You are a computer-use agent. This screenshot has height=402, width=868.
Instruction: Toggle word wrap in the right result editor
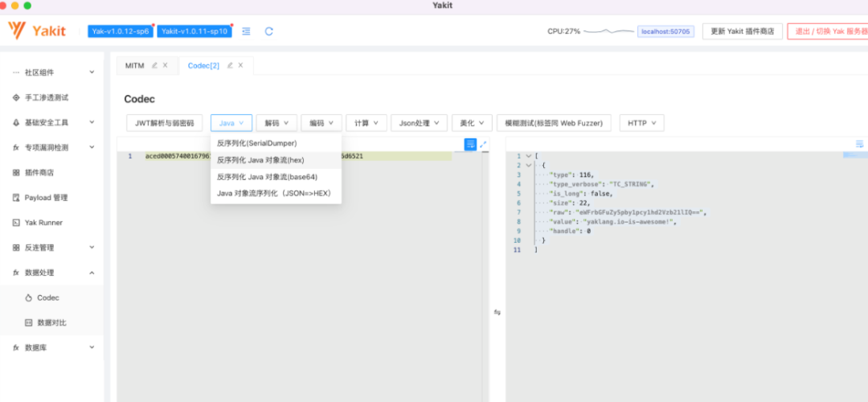click(860, 144)
